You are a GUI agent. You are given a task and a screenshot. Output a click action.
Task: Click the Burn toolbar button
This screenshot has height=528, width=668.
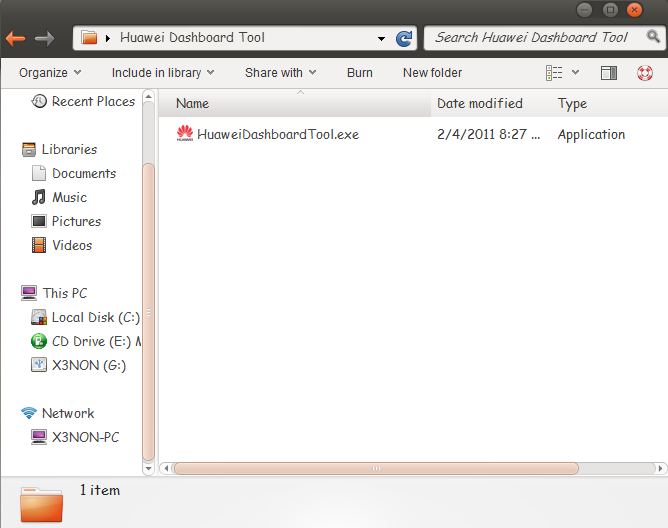tap(360, 73)
